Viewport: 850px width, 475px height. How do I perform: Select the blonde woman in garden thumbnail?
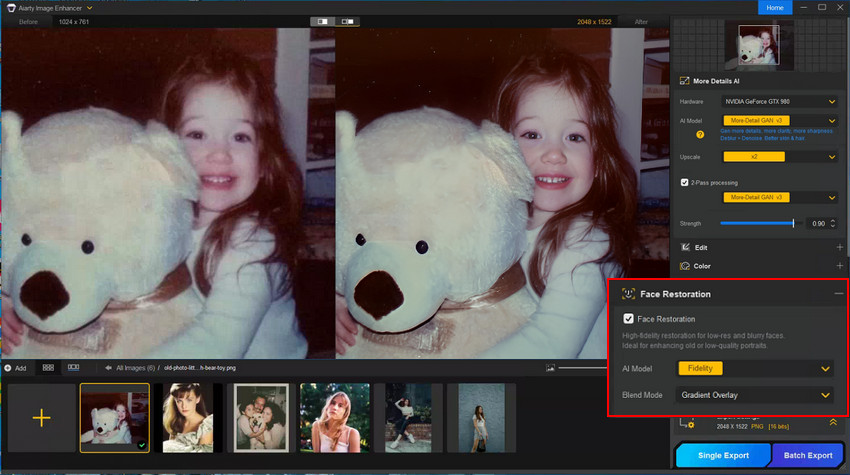(x=334, y=418)
